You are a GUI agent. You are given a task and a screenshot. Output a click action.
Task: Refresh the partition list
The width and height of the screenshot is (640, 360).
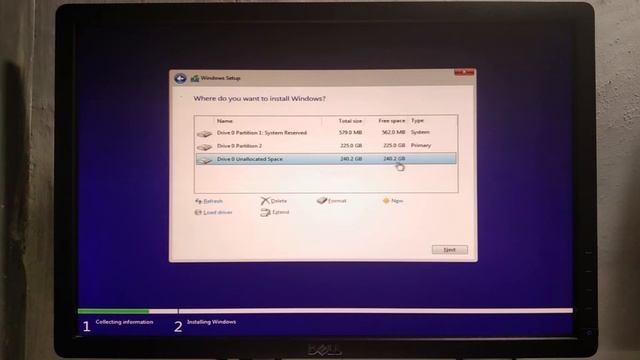coord(209,201)
